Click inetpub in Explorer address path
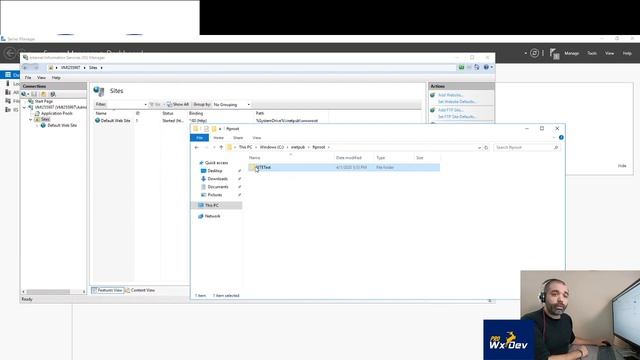Image resolution: width=640 pixels, height=360 pixels. coord(298,147)
